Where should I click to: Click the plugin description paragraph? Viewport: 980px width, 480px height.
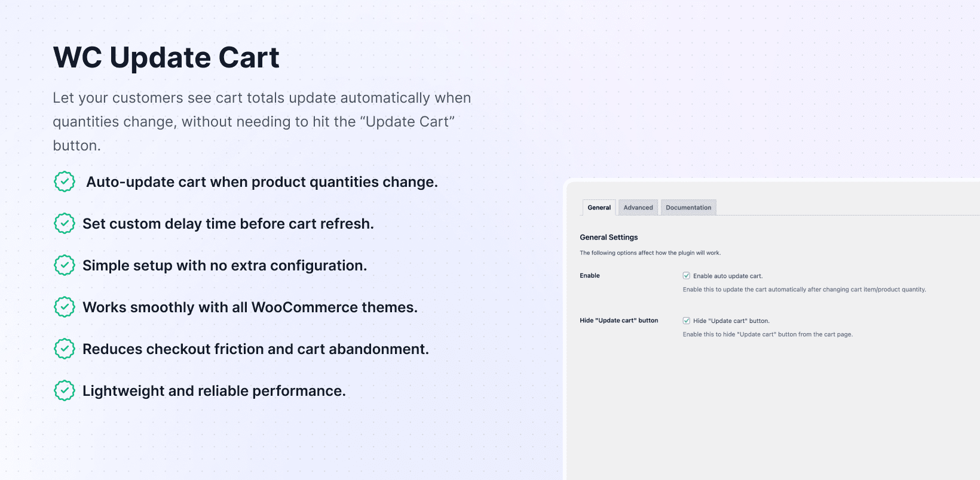tap(262, 122)
